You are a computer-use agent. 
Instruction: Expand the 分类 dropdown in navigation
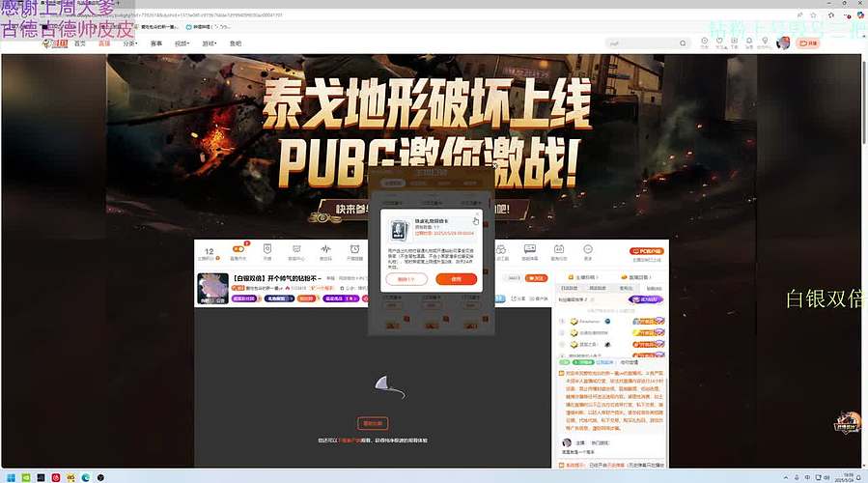(129, 43)
